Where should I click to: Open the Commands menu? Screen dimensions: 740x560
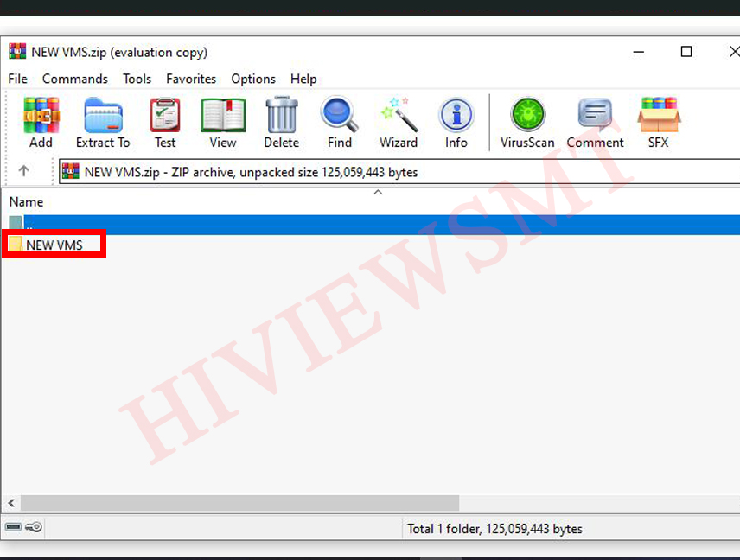click(75, 79)
